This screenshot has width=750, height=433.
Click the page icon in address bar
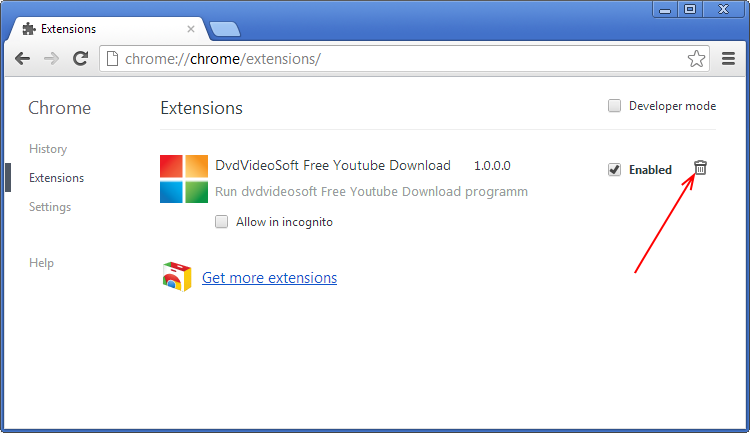point(112,59)
